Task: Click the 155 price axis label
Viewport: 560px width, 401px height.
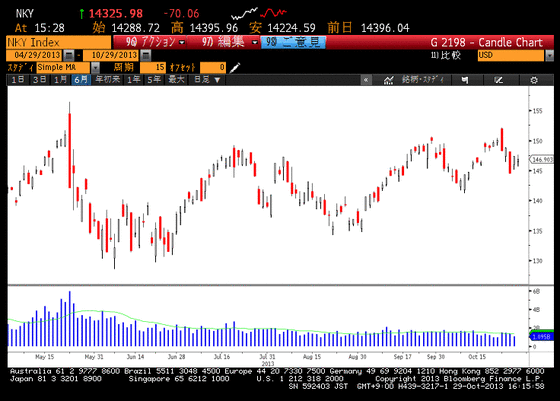Action: pyautogui.click(x=538, y=111)
